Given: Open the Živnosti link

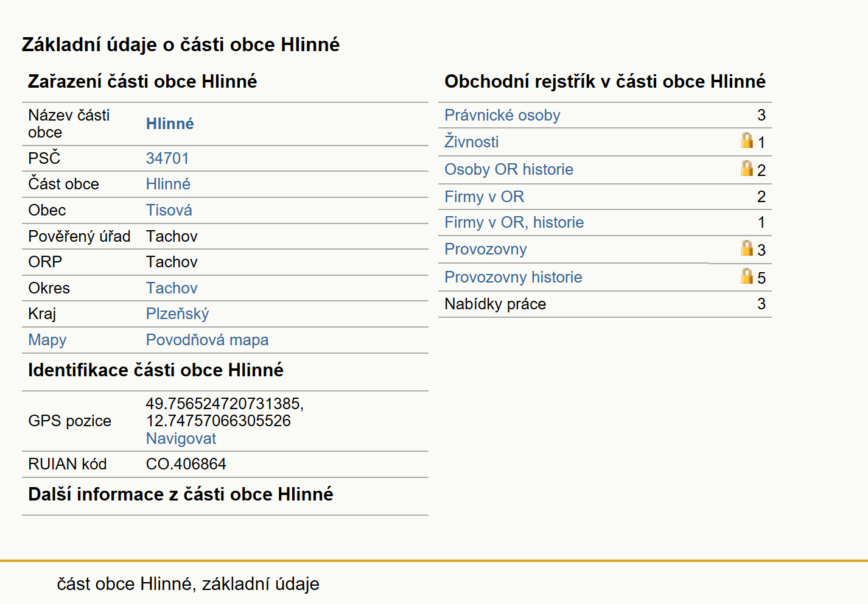Looking at the screenshot, I should [x=471, y=142].
